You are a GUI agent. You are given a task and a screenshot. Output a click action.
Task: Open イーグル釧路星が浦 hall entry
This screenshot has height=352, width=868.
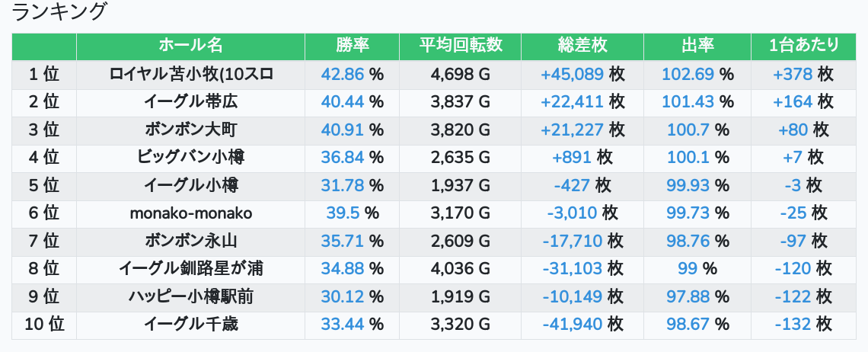(190, 269)
